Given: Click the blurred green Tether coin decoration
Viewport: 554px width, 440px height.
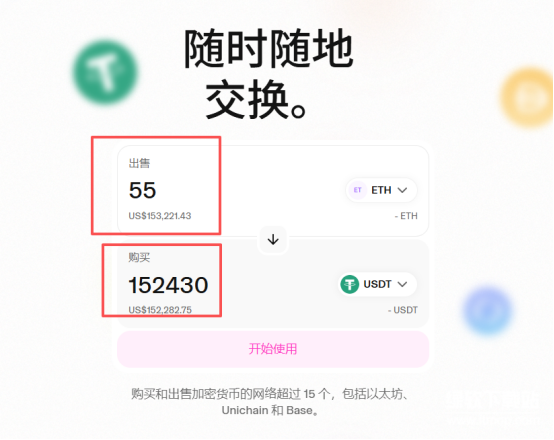Looking at the screenshot, I should (106, 72).
